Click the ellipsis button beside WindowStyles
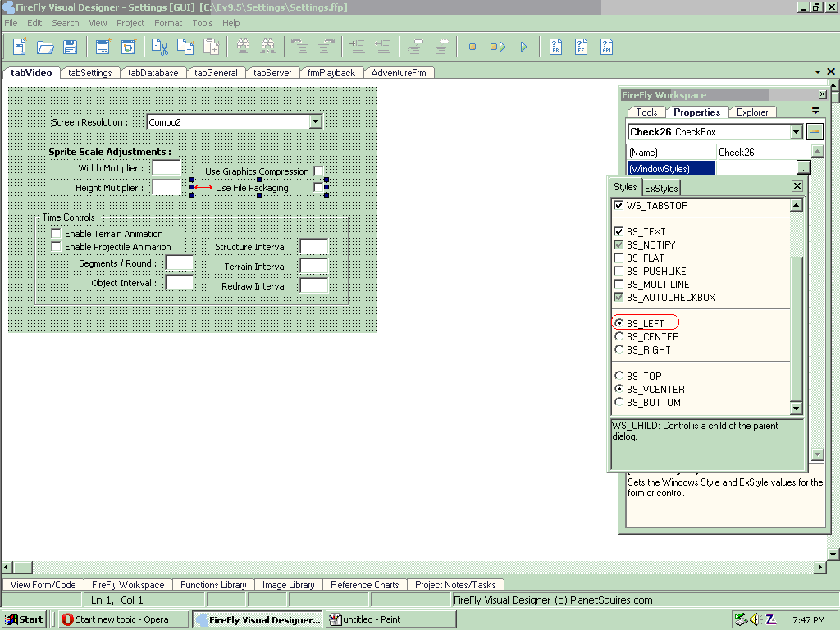This screenshot has height=630, width=840. click(803, 168)
